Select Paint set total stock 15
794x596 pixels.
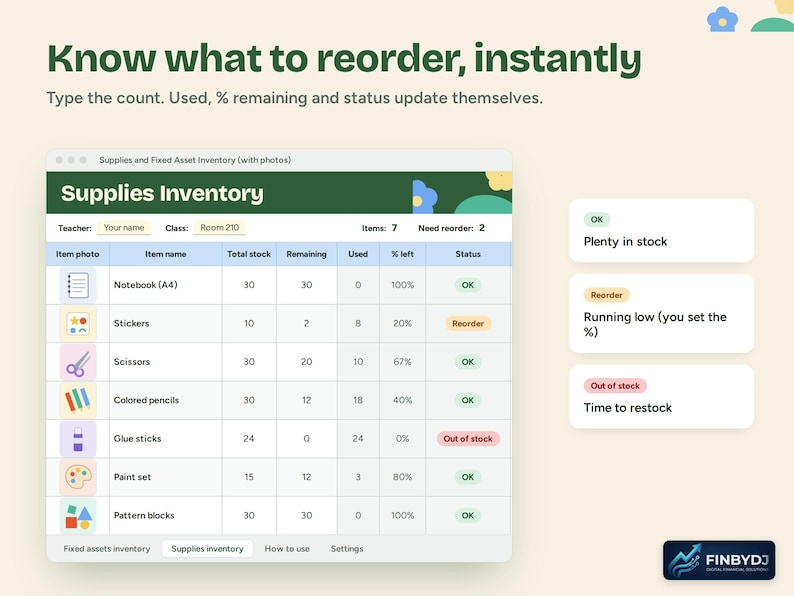[249, 477]
